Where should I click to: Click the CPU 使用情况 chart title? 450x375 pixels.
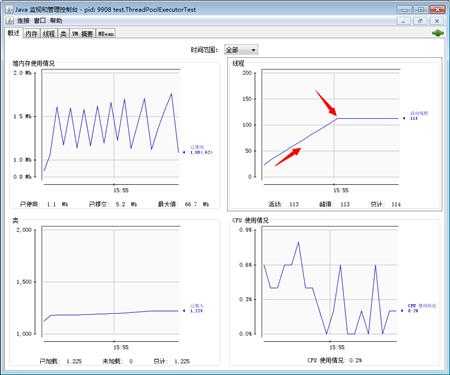coord(250,220)
